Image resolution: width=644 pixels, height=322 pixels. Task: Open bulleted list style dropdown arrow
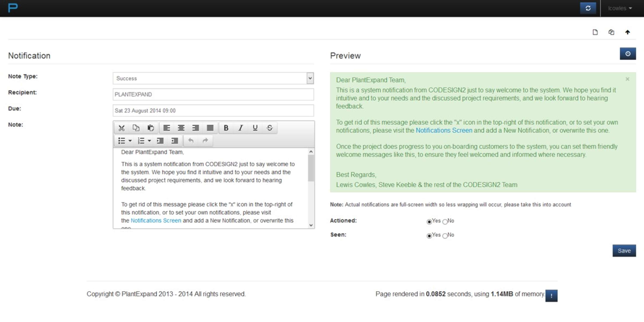click(130, 141)
